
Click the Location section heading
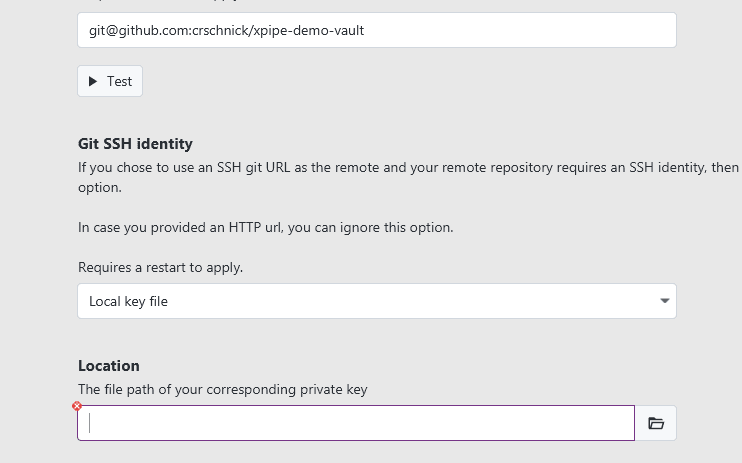click(x=109, y=365)
